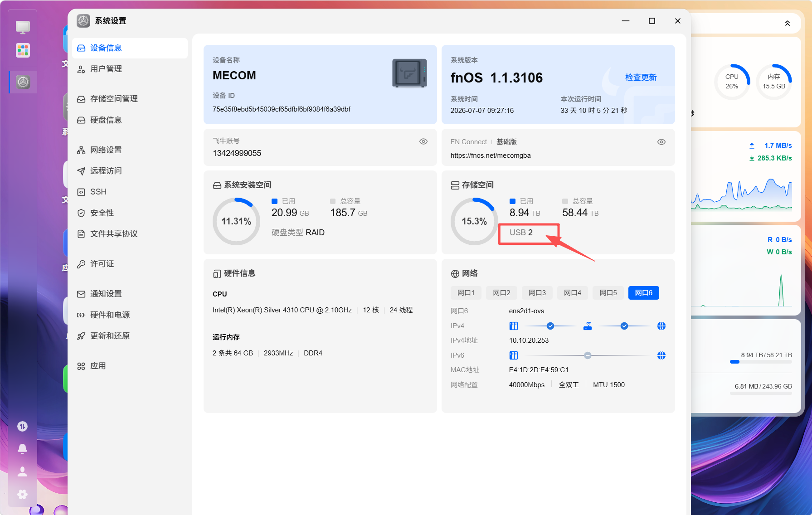Image resolution: width=812 pixels, height=515 pixels.
Task: Switch to the 网口1 tab
Action: 466,293
